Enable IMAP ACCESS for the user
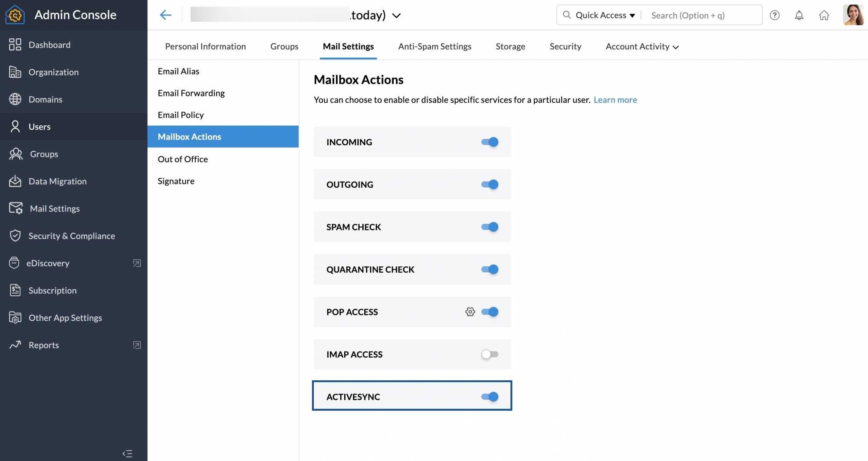This screenshot has width=868, height=461. point(490,354)
